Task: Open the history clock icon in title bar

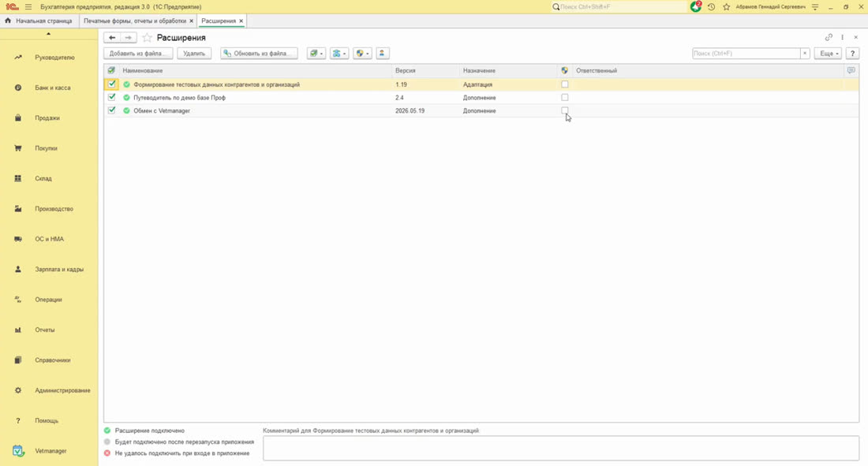Action: [711, 6]
